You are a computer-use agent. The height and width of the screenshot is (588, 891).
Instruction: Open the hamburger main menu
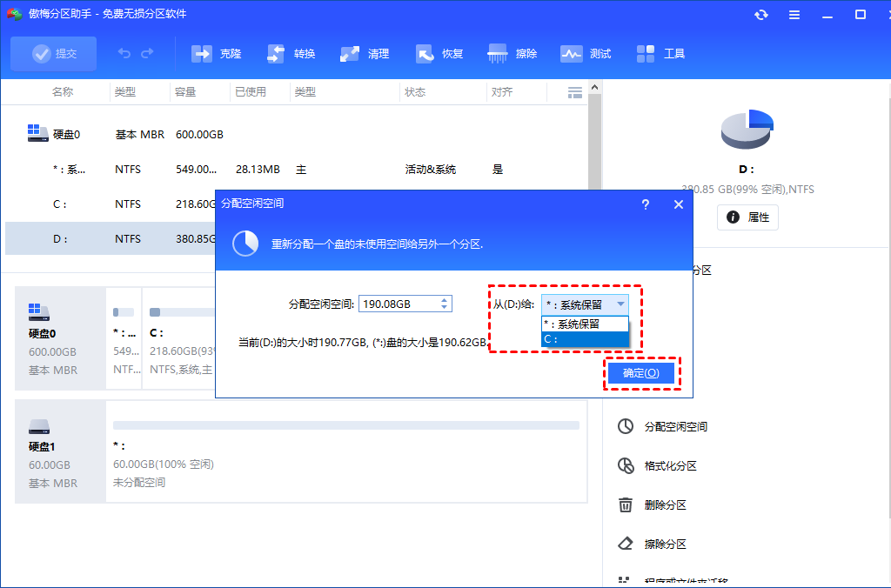coord(794,14)
